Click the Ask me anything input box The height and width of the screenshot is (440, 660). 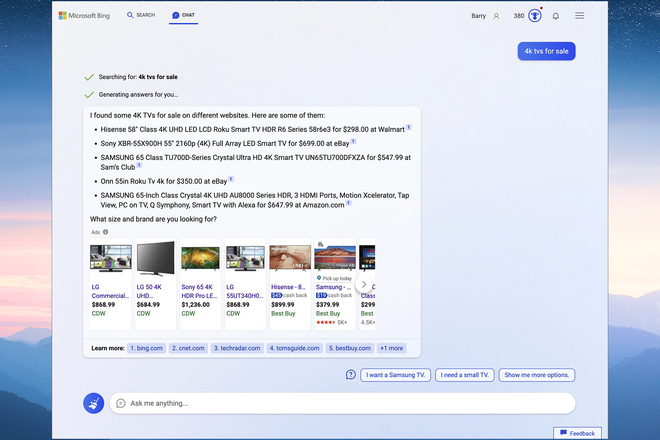pos(342,403)
